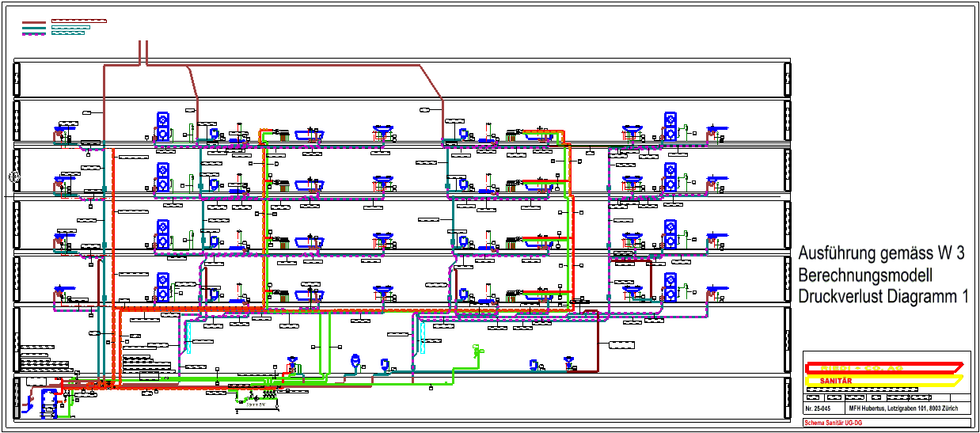This screenshot has height=433, width=980.
Task: Select the "Druckverlust Diagramm 1" note
Action: pyautogui.click(x=883, y=297)
